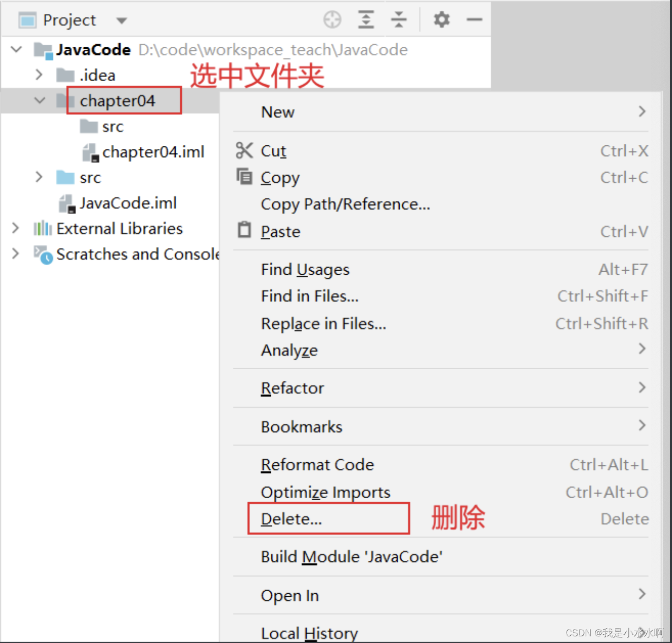Choose Find Usages

pos(441,270)
